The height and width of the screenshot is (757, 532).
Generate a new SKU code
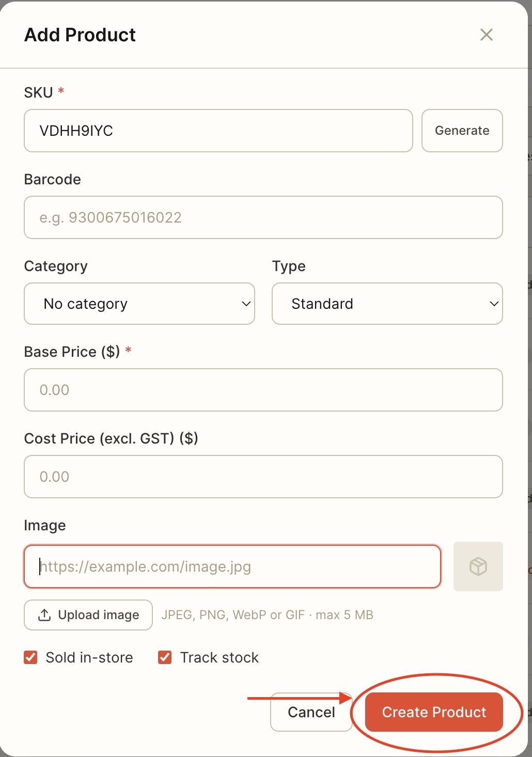(x=462, y=131)
